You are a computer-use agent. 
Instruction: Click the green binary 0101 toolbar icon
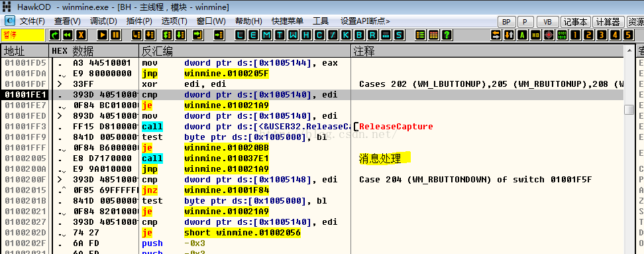coord(562,35)
